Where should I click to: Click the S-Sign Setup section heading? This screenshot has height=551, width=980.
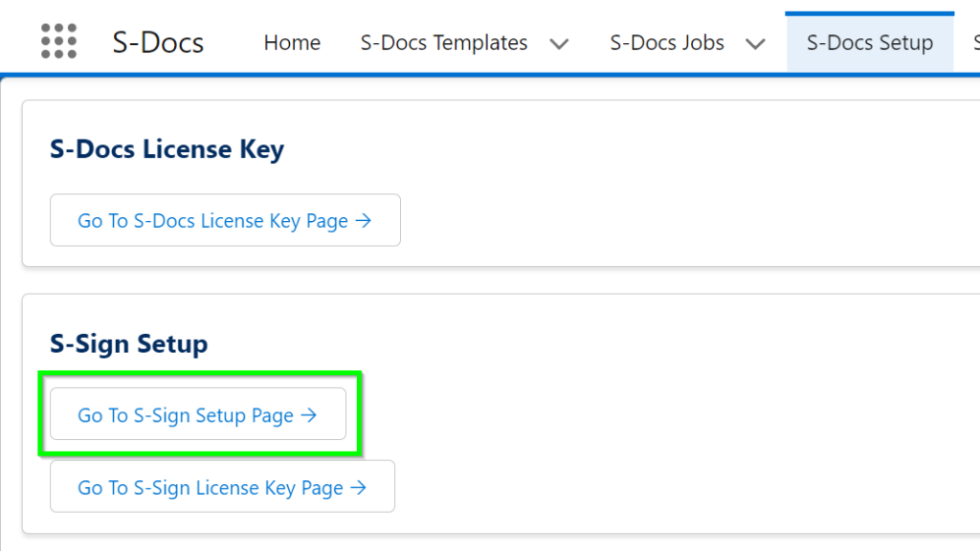coord(127,343)
